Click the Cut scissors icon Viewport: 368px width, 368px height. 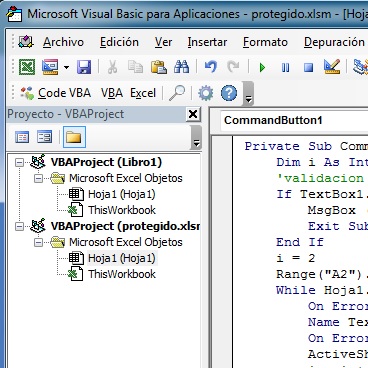112,67
